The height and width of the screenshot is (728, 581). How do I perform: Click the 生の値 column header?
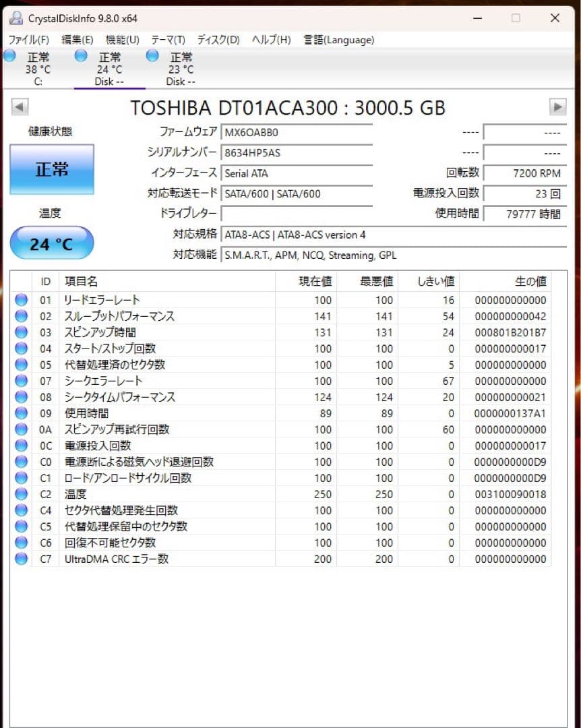[x=506, y=281]
